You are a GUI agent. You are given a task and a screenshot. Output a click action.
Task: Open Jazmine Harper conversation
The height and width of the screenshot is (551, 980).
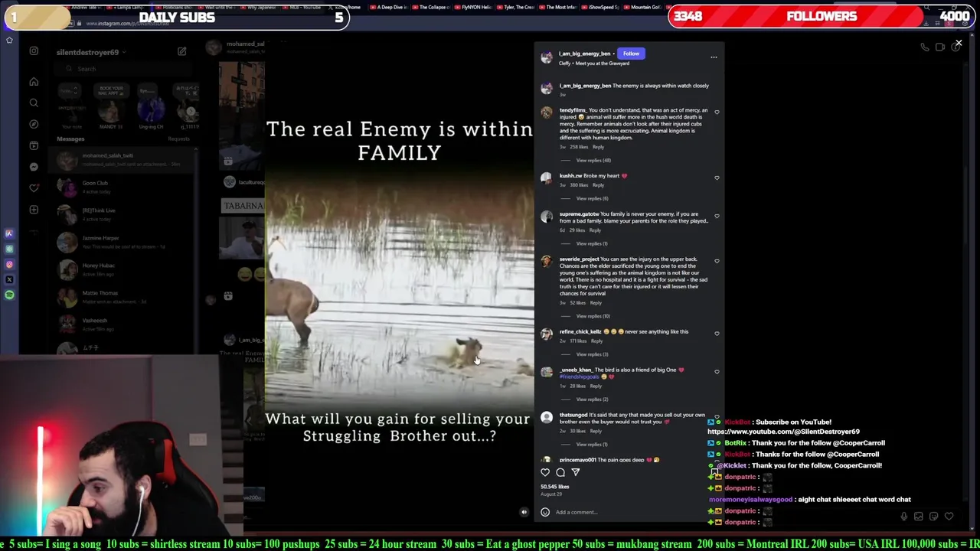122,243
